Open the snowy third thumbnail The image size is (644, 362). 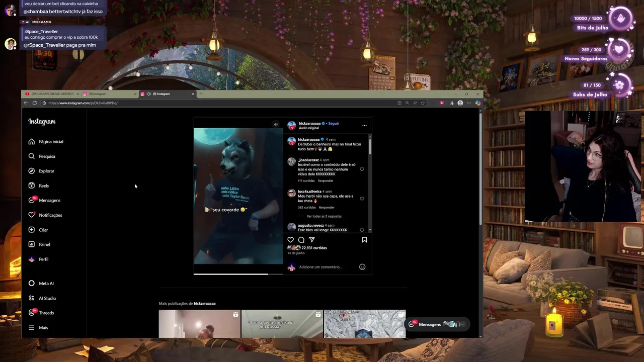365,324
